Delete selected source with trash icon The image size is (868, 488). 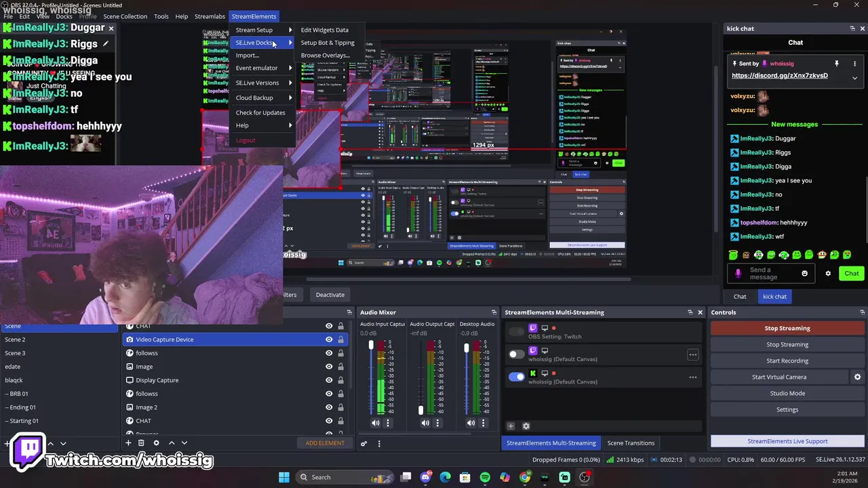point(141,443)
